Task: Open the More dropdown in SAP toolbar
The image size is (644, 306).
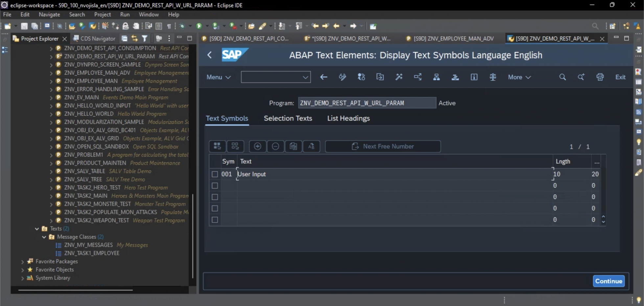Action: 519,77
